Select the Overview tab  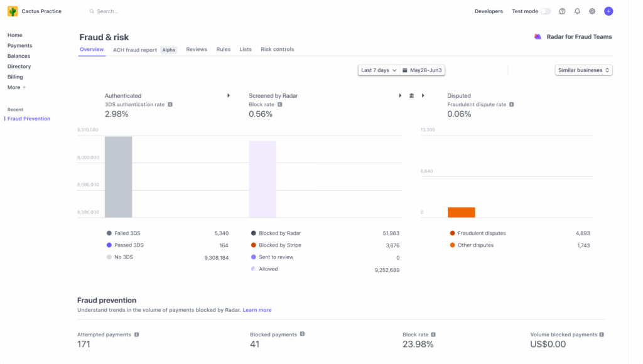click(92, 49)
